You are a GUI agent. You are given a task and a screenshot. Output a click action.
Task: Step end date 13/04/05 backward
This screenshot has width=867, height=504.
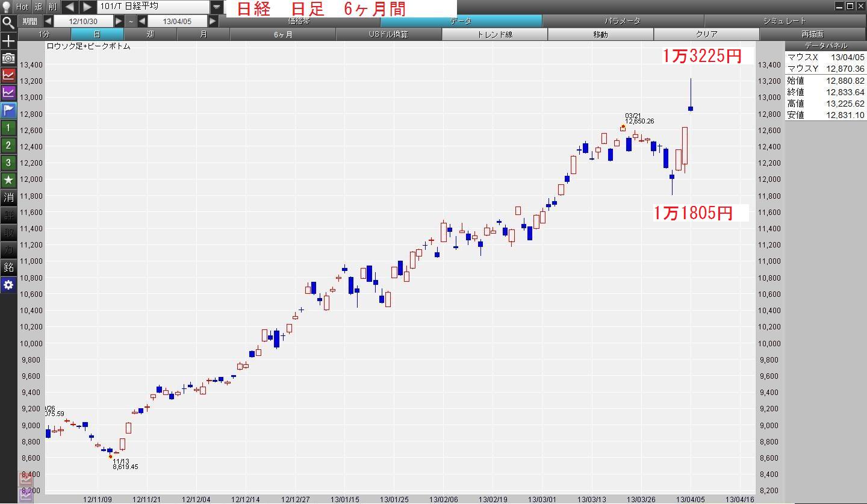coord(142,21)
